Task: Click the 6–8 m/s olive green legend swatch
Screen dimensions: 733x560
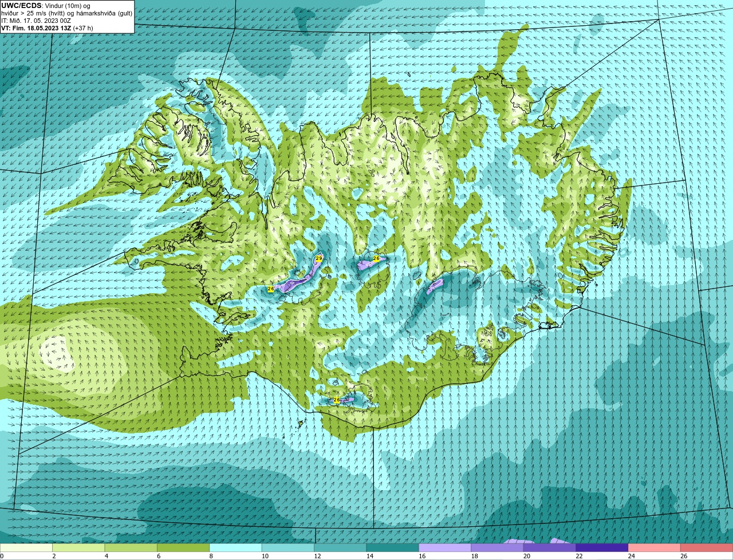Action: coord(183,547)
